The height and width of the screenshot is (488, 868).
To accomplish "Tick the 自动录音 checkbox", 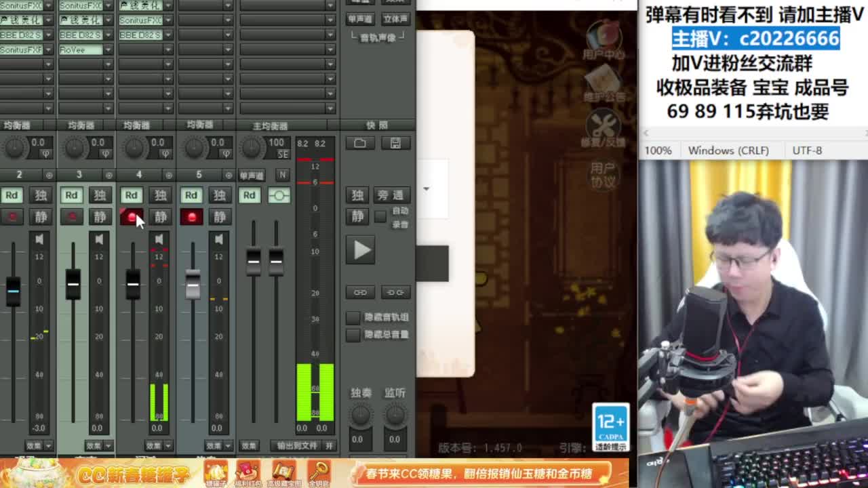I will [380, 216].
